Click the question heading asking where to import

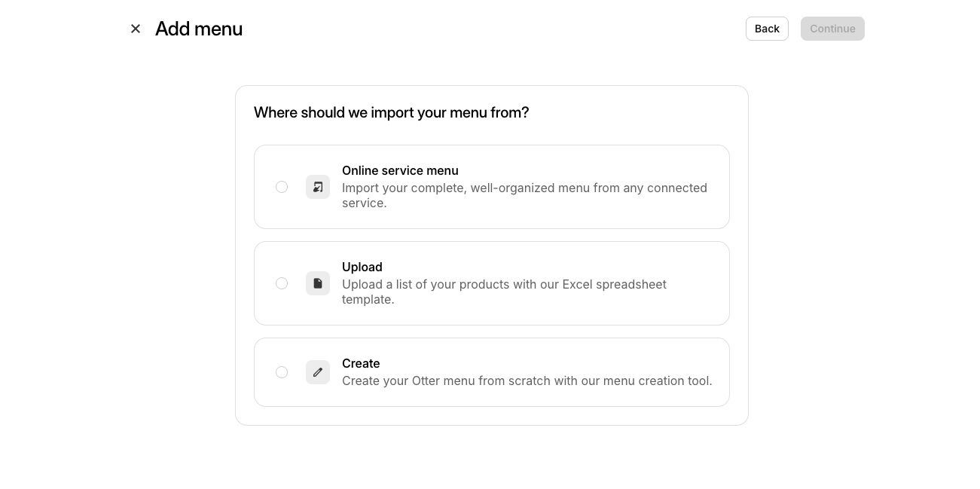coord(391,112)
